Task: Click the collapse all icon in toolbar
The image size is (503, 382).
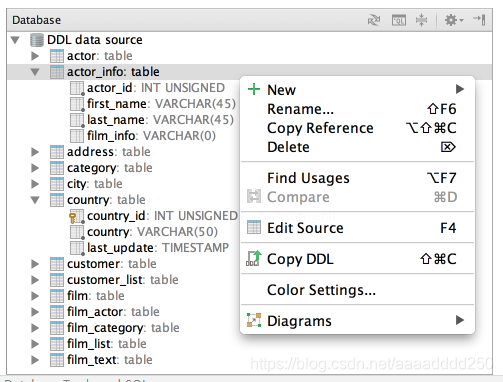Action: [421, 20]
